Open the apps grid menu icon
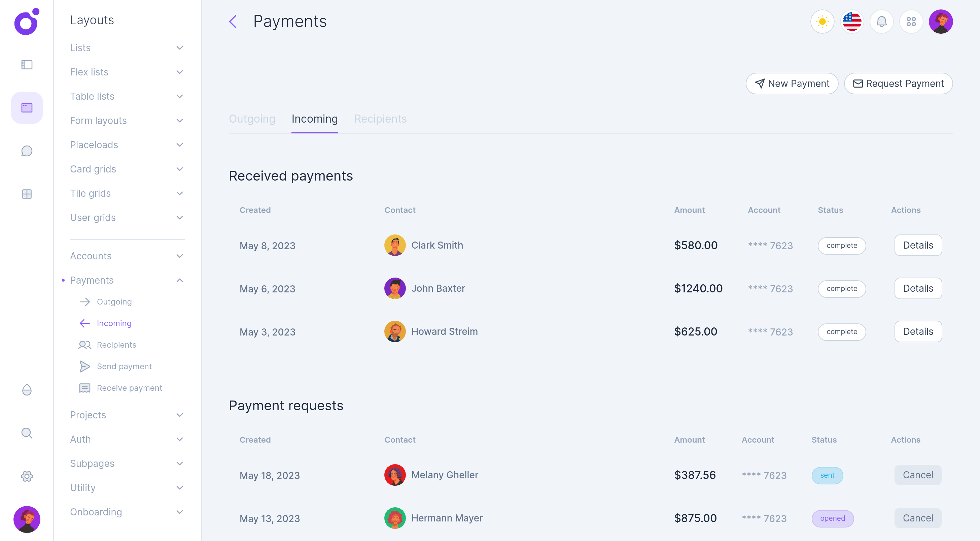 pos(912,22)
